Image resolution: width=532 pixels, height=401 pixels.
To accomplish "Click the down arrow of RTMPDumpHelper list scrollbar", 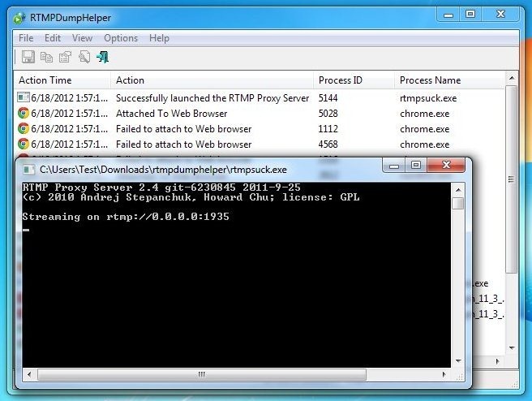I will (512, 348).
